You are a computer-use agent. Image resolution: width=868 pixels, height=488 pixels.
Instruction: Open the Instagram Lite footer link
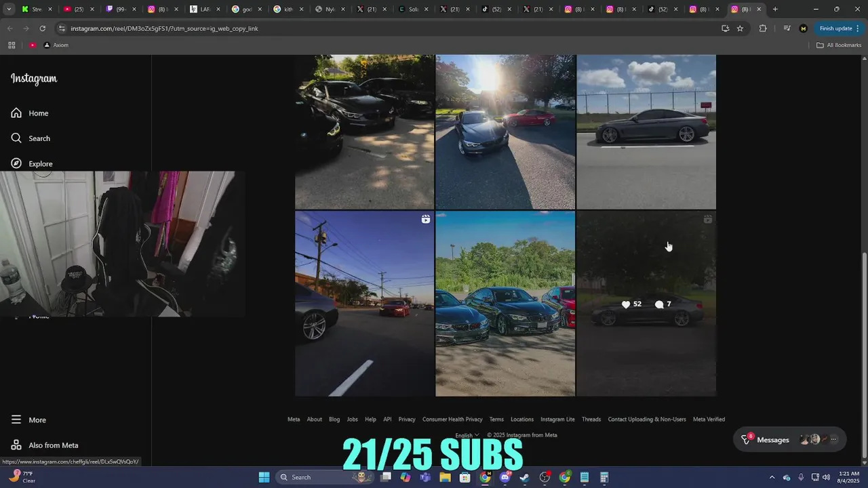tap(557, 420)
